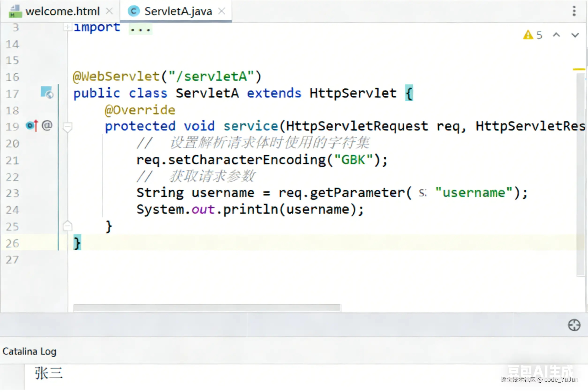Go to next highlighted problem arrow
Screen dimensions: 588x392
pyautogui.click(x=575, y=35)
